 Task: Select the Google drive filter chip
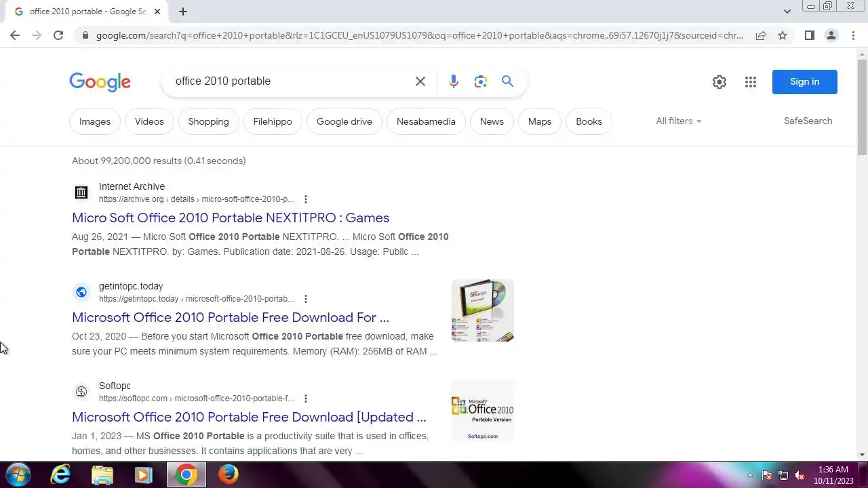point(344,121)
